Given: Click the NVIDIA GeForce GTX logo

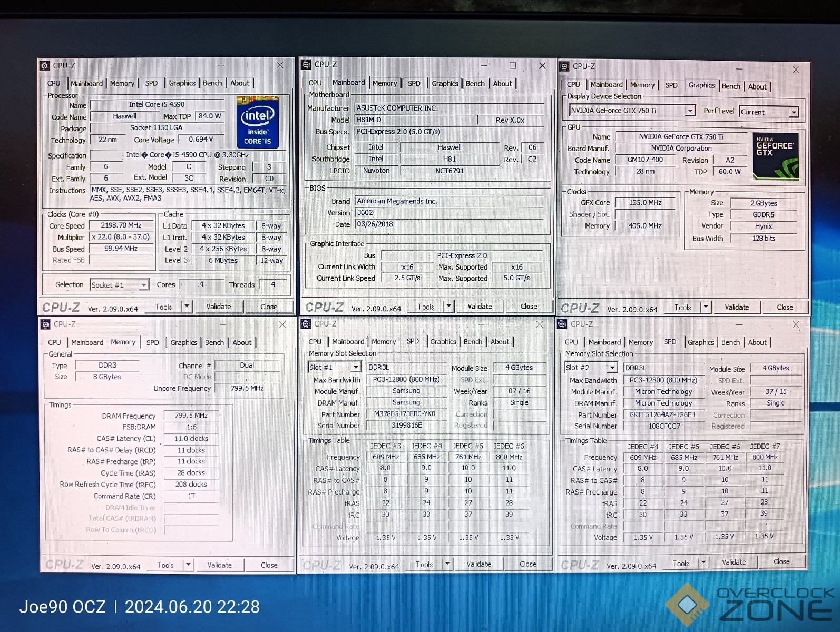Looking at the screenshot, I should (x=775, y=156).
